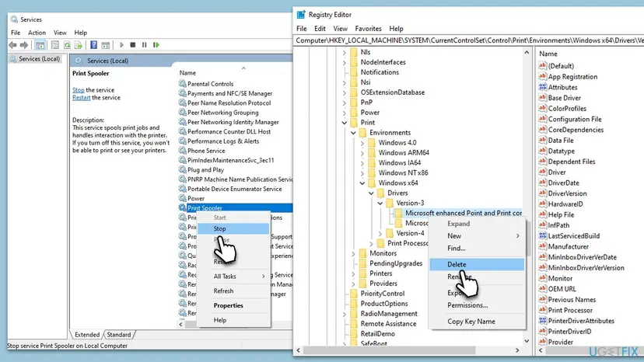Image resolution: width=644 pixels, height=362 pixels.
Task: Click the Name column header in registry values
Action: click(x=548, y=54)
